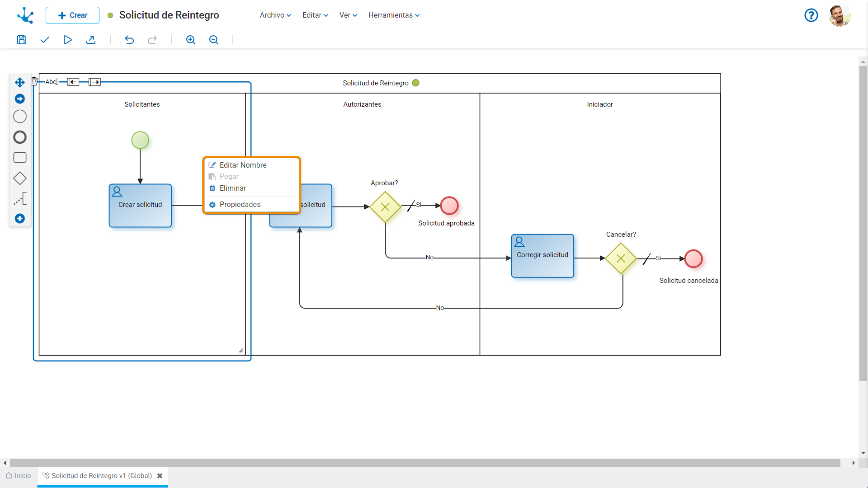Click the horizontal scrollbar track
The width and height of the screenshot is (868, 488).
[x=425, y=463]
